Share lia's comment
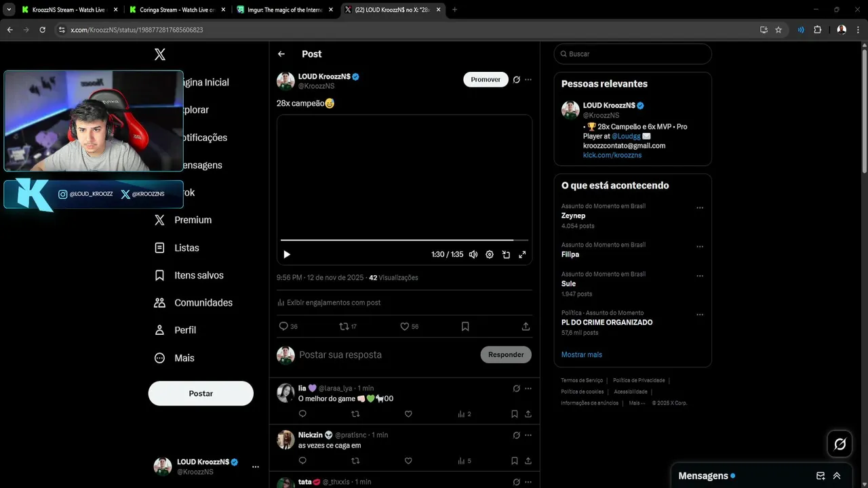Viewport: 868px width, 488px height. (x=528, y=414)
